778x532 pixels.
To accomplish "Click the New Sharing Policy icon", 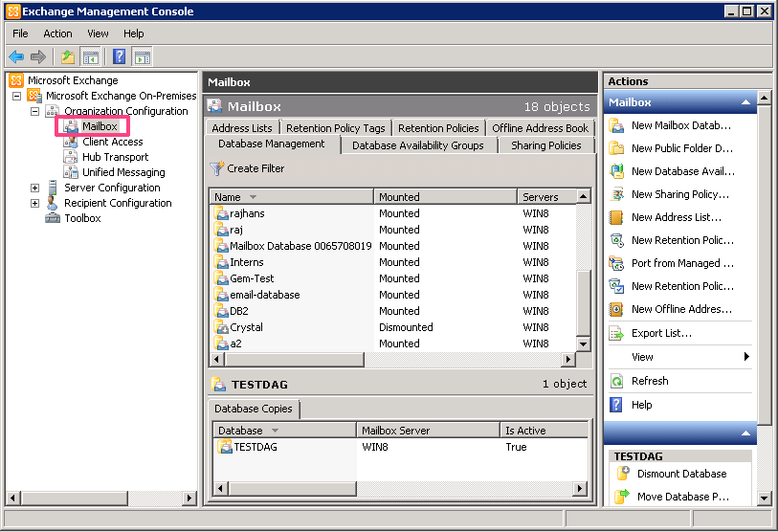I will [616, 194].
